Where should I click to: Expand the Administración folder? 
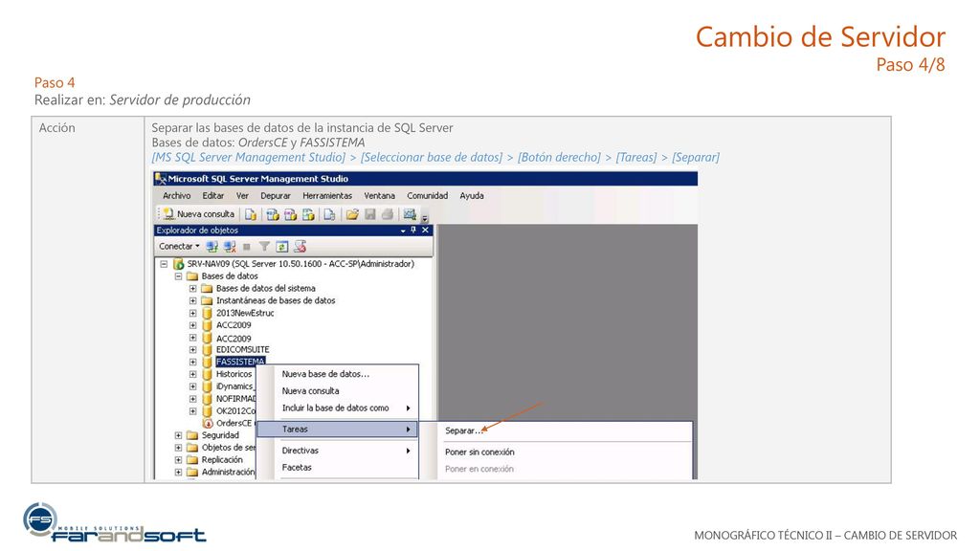point(178,473)
